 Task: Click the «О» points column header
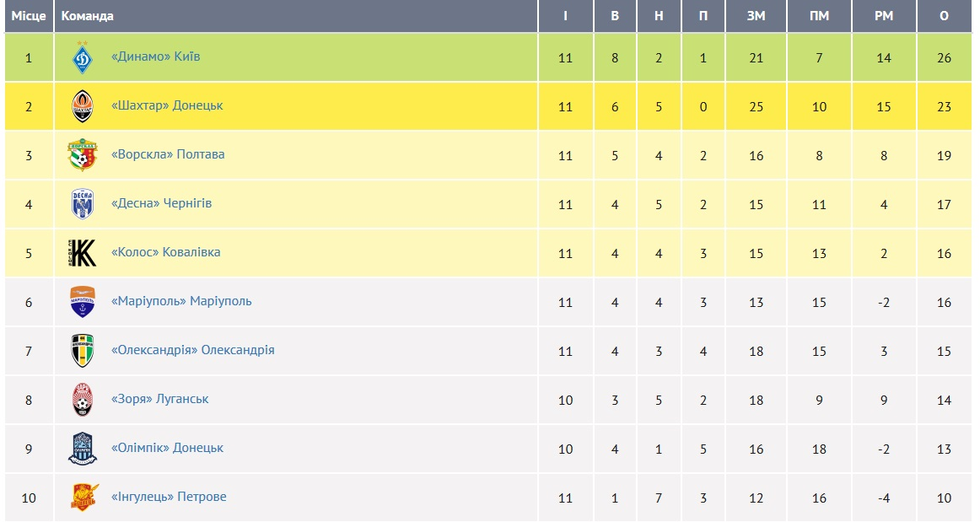click(943, 16)
